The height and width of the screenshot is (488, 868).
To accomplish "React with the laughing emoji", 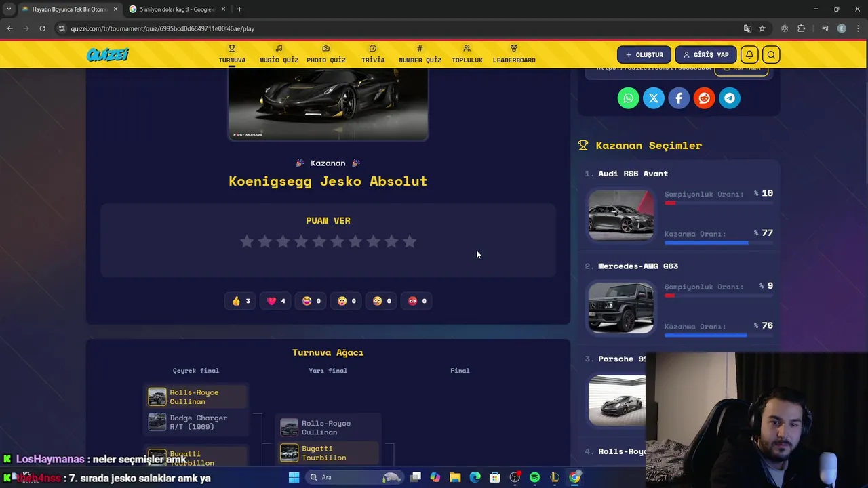I will point(311,301).
